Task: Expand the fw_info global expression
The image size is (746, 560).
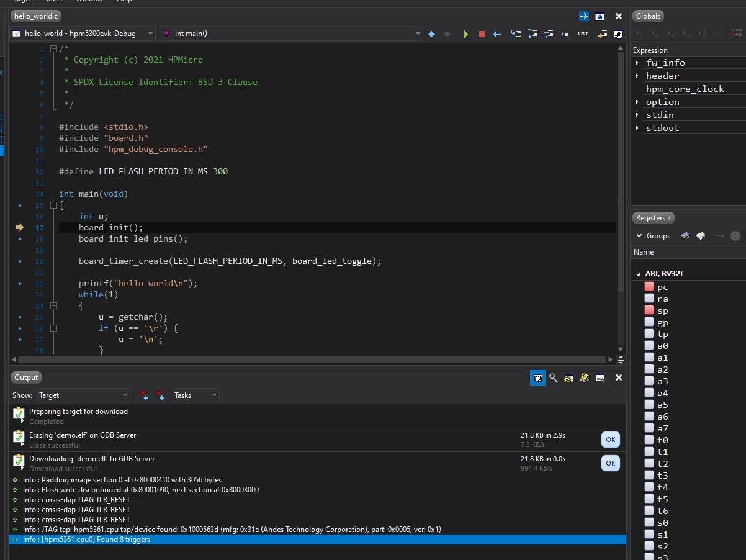Action: (637, 63)
